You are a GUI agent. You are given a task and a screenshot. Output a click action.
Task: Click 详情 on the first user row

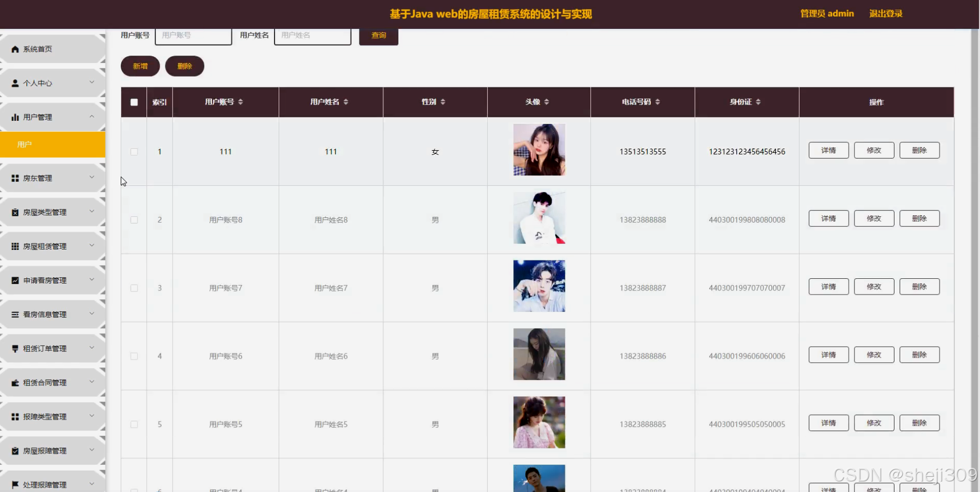click(828, 150)
